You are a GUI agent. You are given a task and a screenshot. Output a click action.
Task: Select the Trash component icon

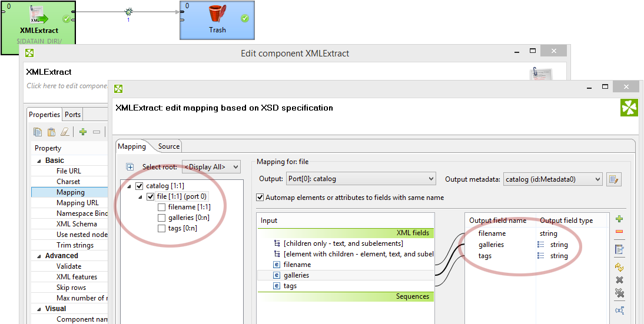pyautogui.click(x=217, y=14)
